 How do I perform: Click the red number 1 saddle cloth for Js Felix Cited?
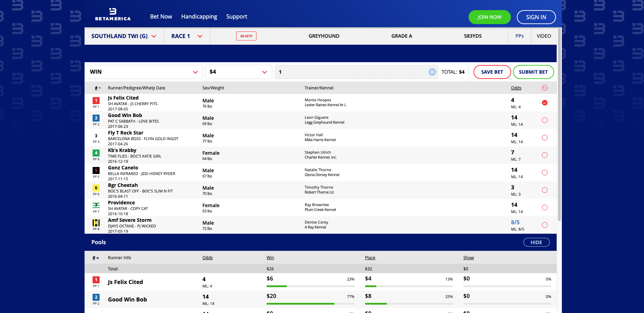96,101
